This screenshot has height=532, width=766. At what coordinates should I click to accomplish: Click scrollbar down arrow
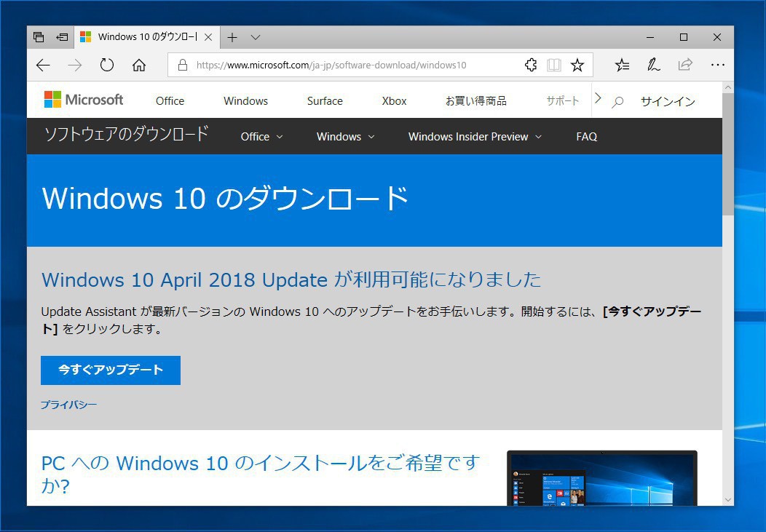pyautogui.click(x=728, y=500)
